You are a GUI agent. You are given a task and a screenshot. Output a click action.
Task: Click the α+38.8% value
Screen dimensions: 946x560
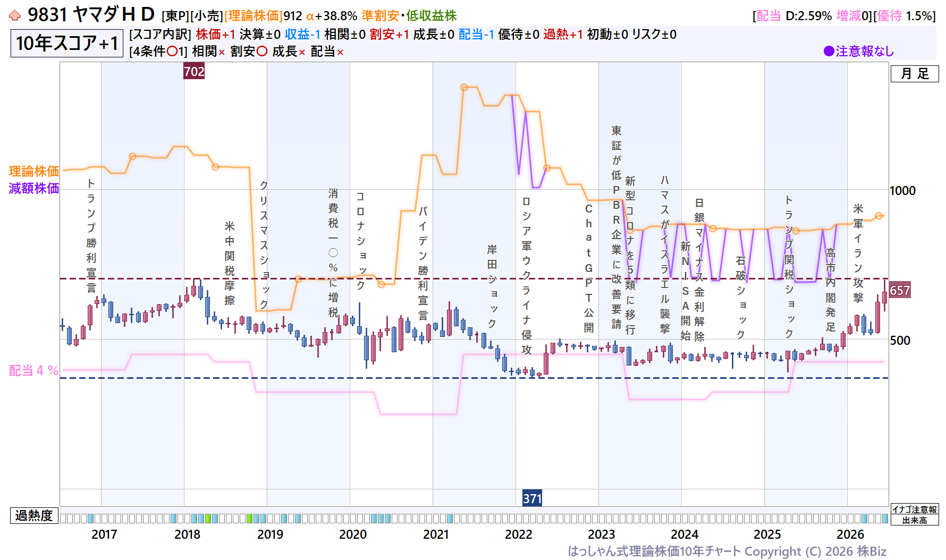[332, 16]
